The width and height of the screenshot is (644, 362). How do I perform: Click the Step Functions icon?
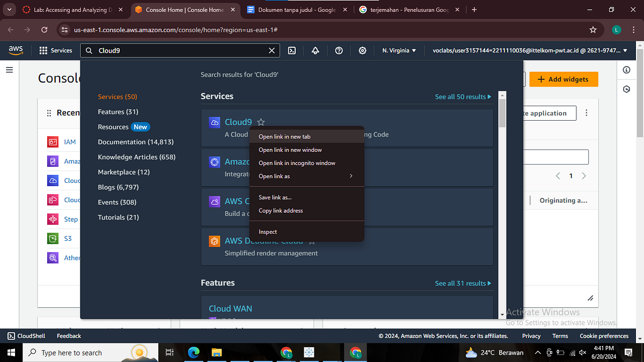(53, 219)
